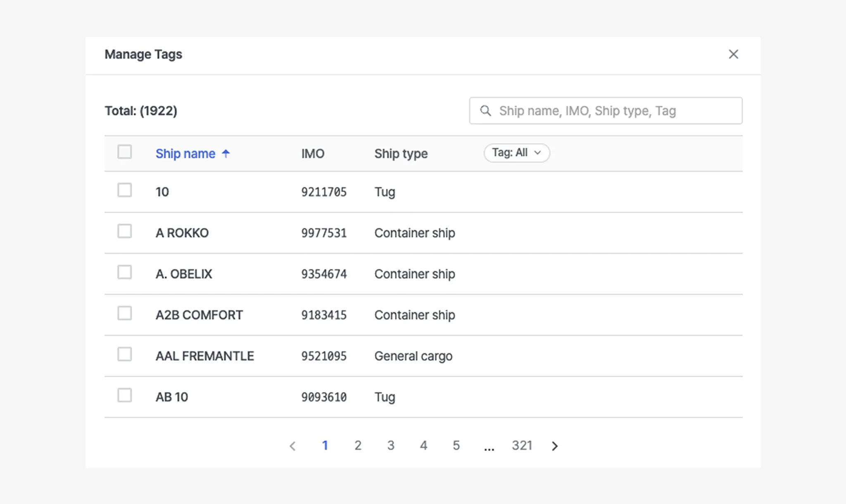
Task: Check the box for A ROKKO
Action: [124, 231]
